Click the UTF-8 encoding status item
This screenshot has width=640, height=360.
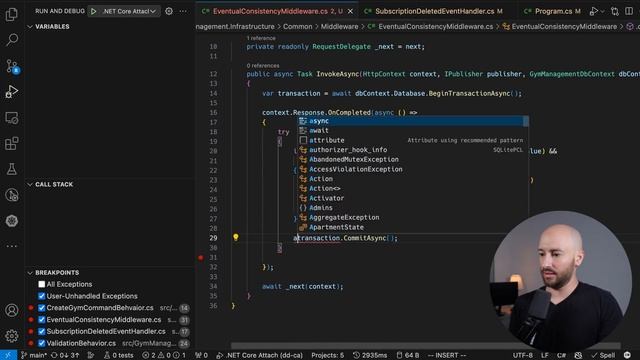coord(522,355)
